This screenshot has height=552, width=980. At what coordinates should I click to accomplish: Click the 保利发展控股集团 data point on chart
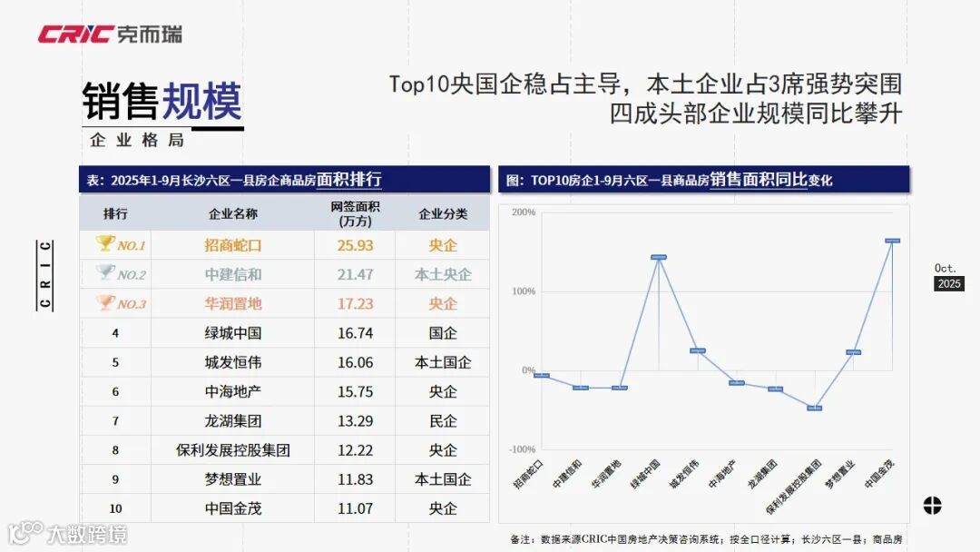coord(814,409)
